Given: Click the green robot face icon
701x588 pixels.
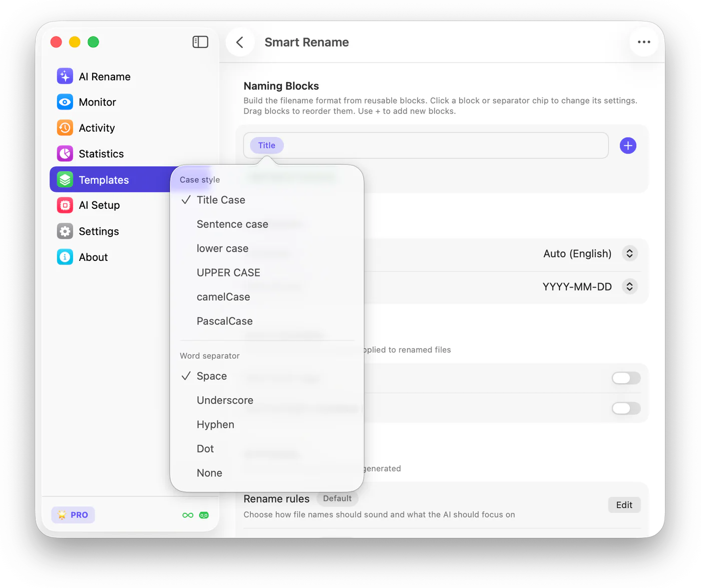Looking at the screenshot, I should point(204,515).
